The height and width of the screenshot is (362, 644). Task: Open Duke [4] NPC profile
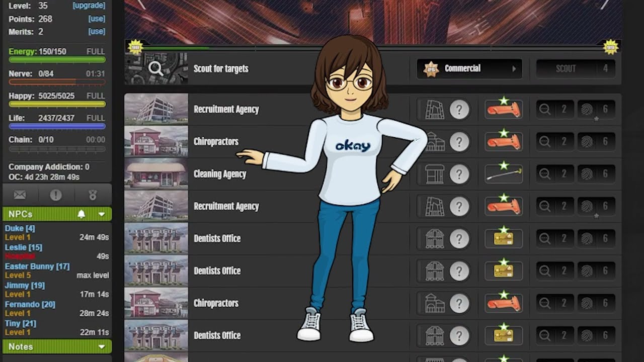pos(20,228)
